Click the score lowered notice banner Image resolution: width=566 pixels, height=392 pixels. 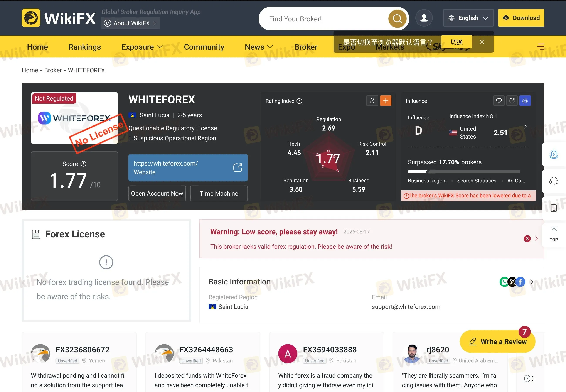click(x=468, y=196)
